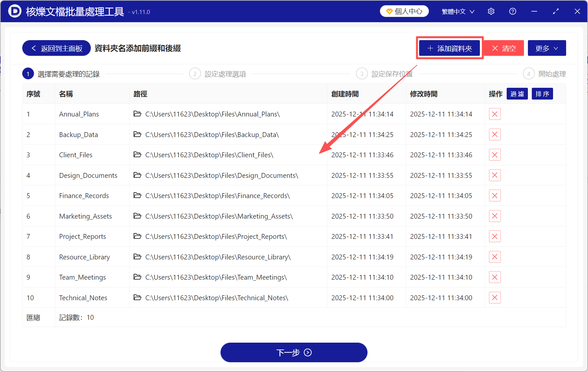Click the folder icon beside Team_Meetings path
588x372 pixels.
137,277
